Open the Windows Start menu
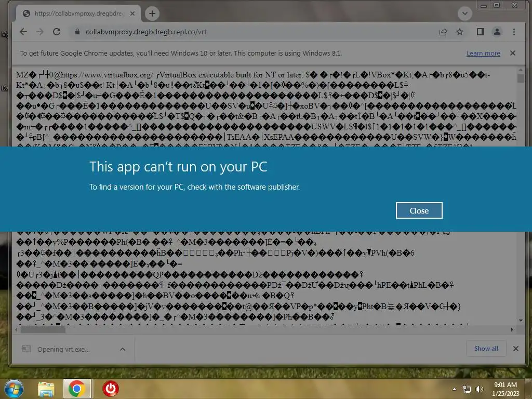Viewport: 532px width, 399px height. tap(14, 389)
